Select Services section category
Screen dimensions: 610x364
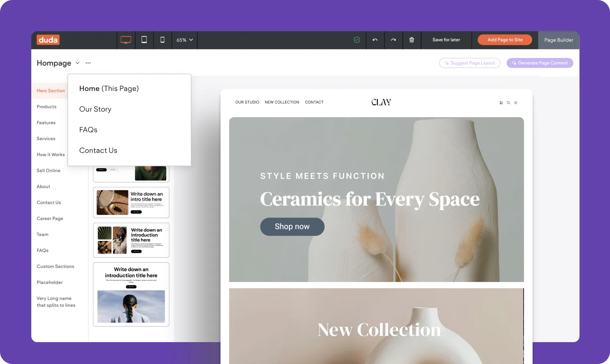coord(46,139)
